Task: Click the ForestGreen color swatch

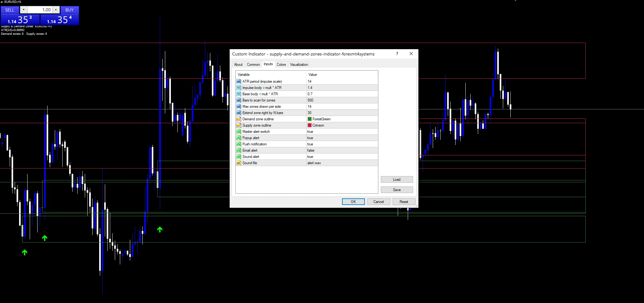Action: coord(309,119)
